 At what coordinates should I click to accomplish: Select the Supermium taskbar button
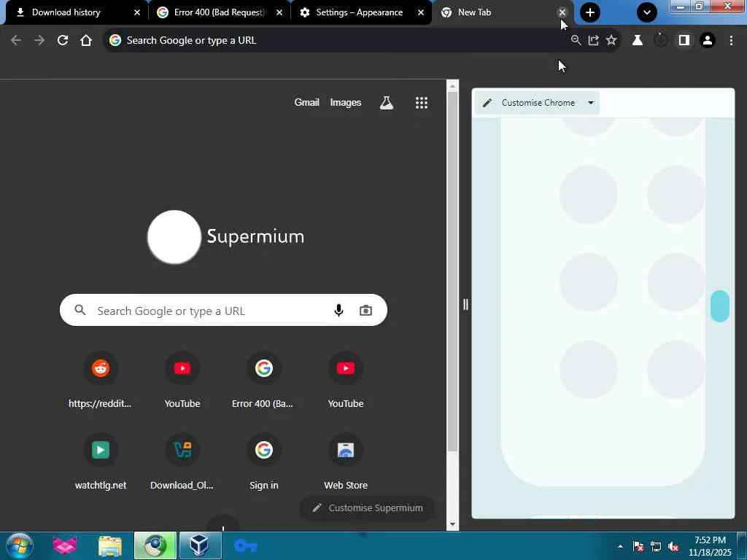pyautogui.click(x=155, y=545)
